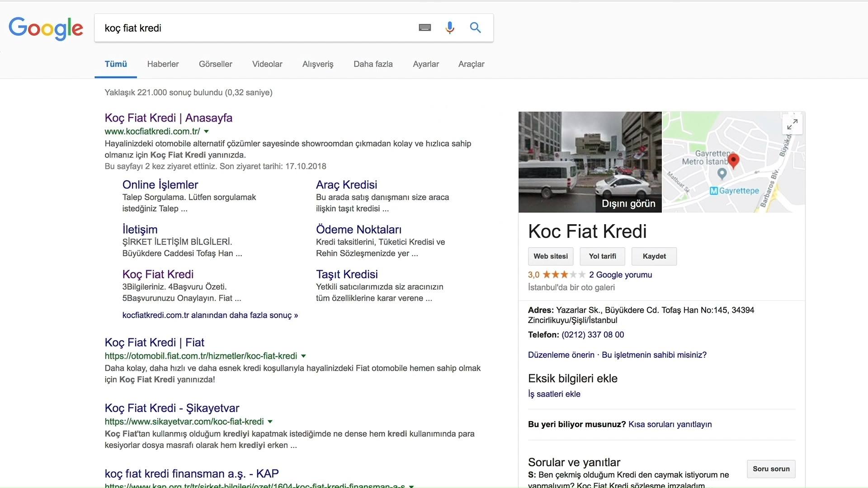Click the İstanbul'da bir oto galeri text
This screenshot has height=488, width=868.
click(x=571, y=287)
